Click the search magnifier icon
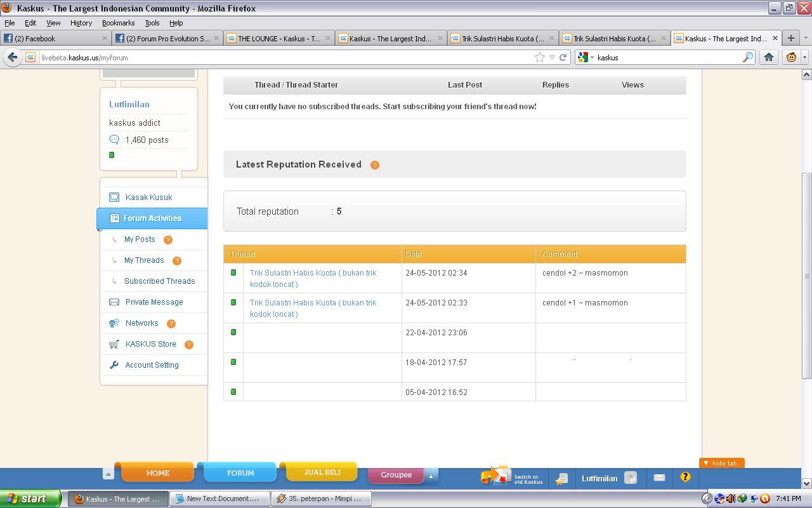 (748, 57)
